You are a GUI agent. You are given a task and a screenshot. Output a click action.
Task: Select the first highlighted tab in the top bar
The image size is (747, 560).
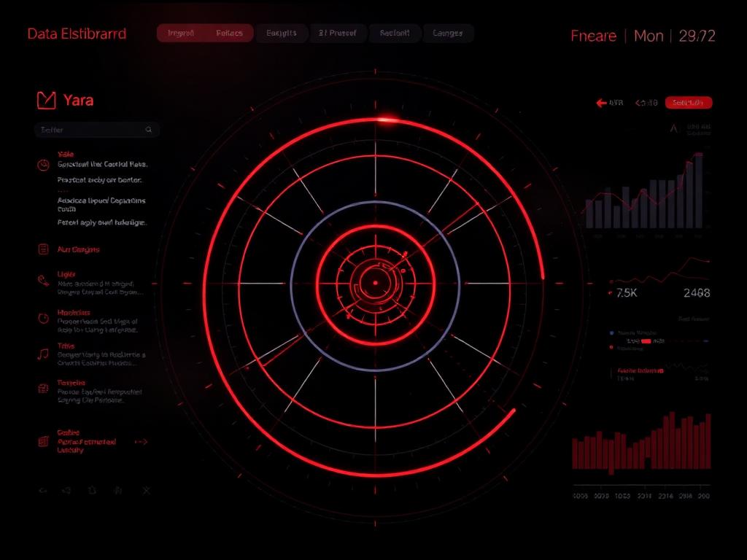(181, 34)
